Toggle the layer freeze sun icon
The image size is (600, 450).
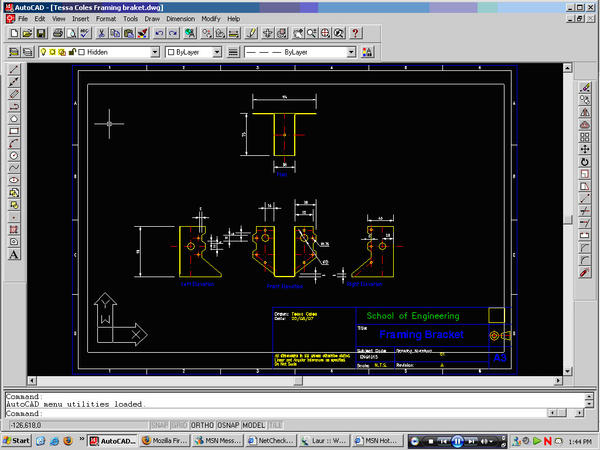point(52,52)
